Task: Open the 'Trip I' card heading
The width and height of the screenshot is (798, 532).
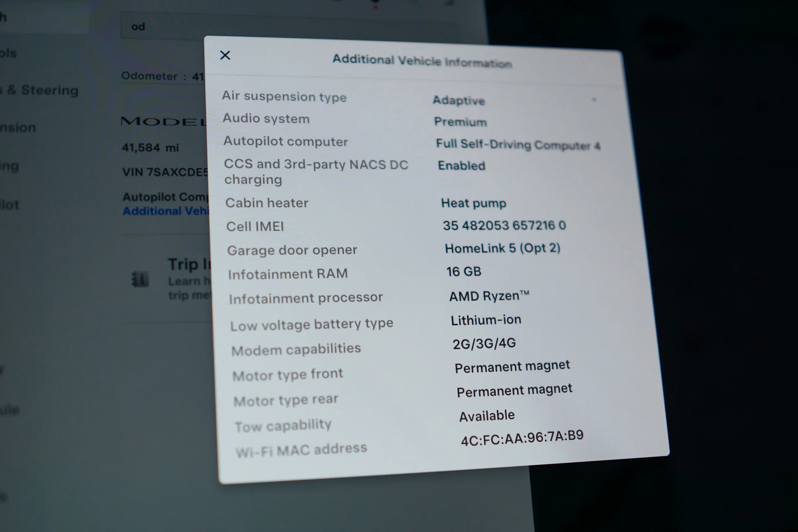Action: click(189, 264)
